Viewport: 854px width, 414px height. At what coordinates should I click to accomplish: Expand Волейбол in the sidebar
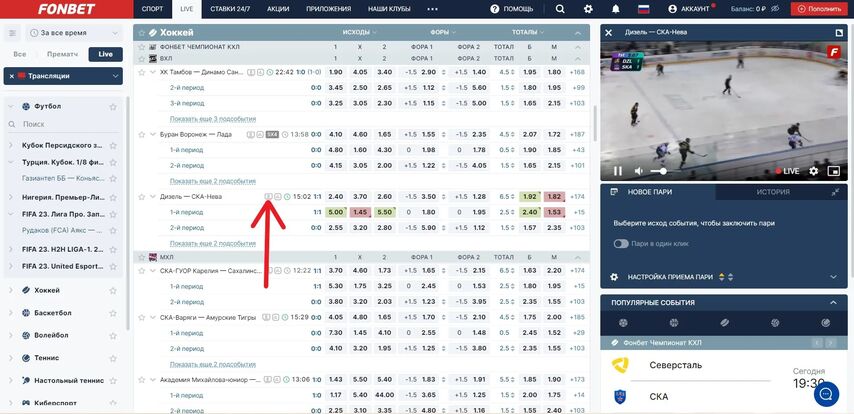(x=10, y=336)
